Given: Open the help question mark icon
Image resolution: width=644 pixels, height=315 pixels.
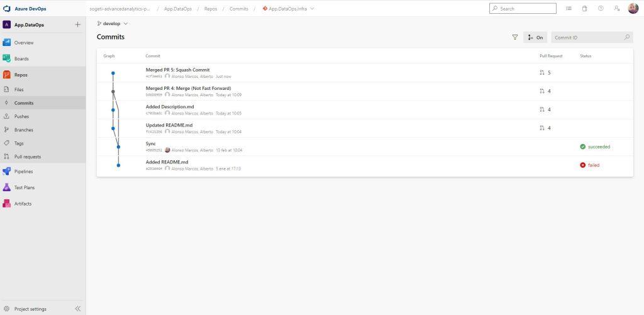Looking at the screenshot, I should click(x=601, y=9).
